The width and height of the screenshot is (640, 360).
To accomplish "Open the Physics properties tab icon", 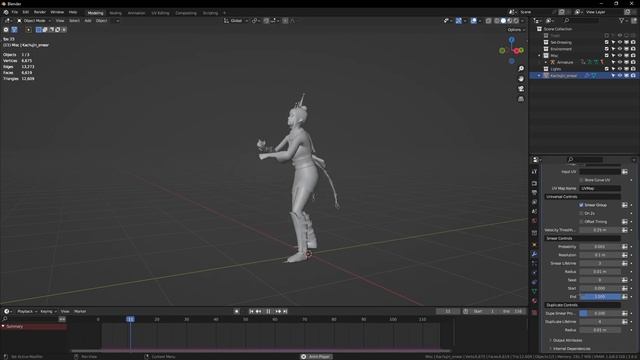I will tap(534, 273).
